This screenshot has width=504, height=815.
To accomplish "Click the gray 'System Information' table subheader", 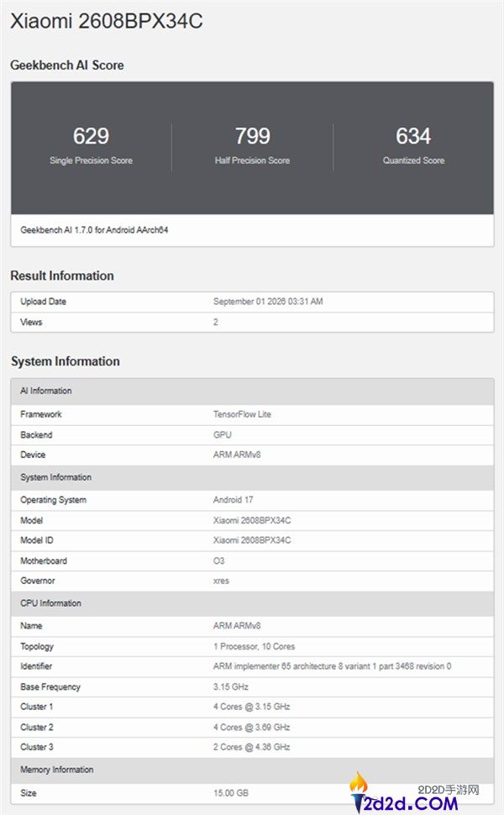I will coord(253,478).
